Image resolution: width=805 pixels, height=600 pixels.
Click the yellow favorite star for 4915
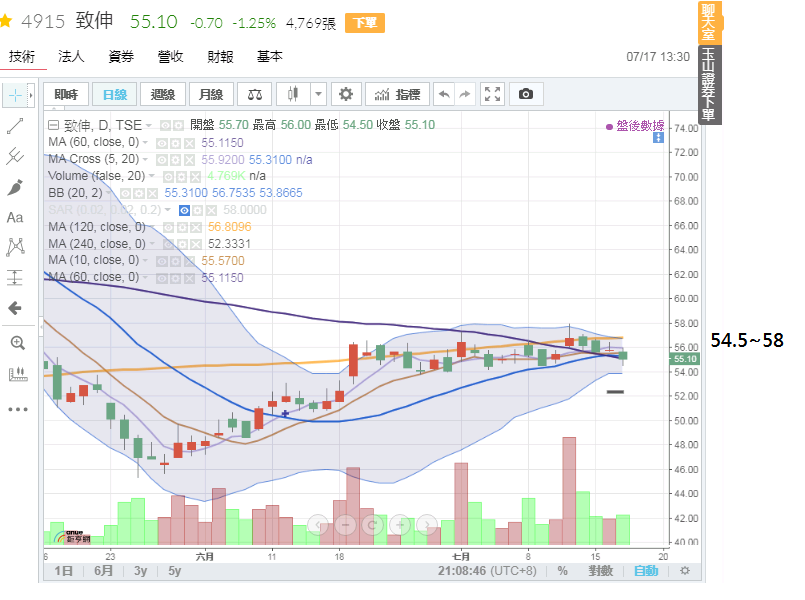(5, 21)
